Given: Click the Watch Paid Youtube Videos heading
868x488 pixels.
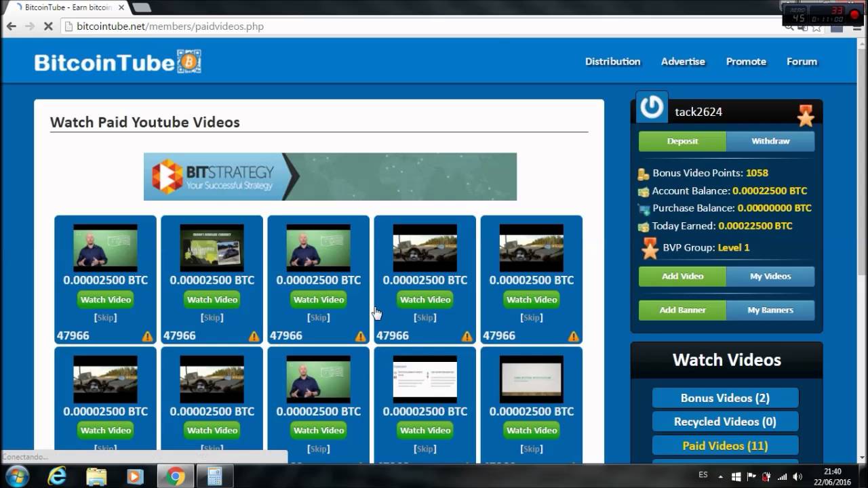Looking at the screenshot, I should click(x=145, y=122).
